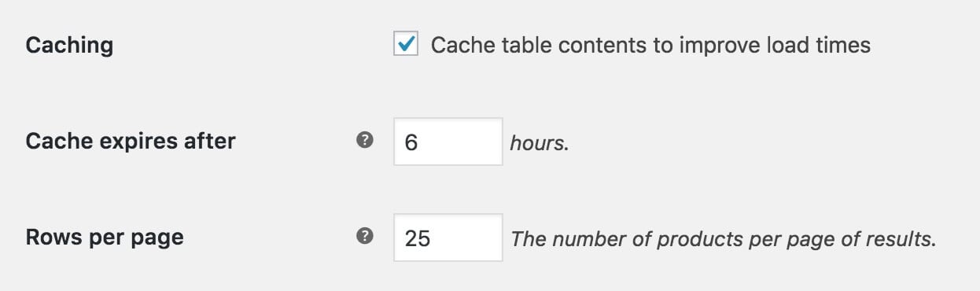Click the question mark beside the 25 field
This screenshot has width=980, height=291.
[364, 237]
